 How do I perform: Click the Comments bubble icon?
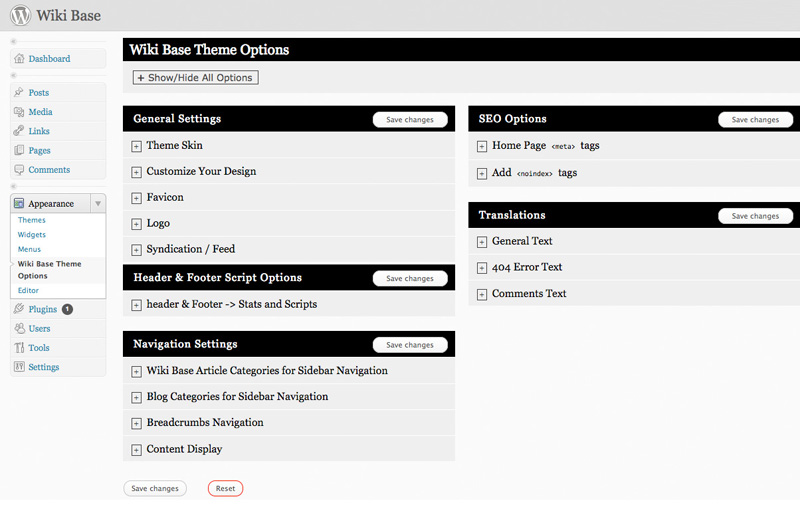tap(19, 169)
